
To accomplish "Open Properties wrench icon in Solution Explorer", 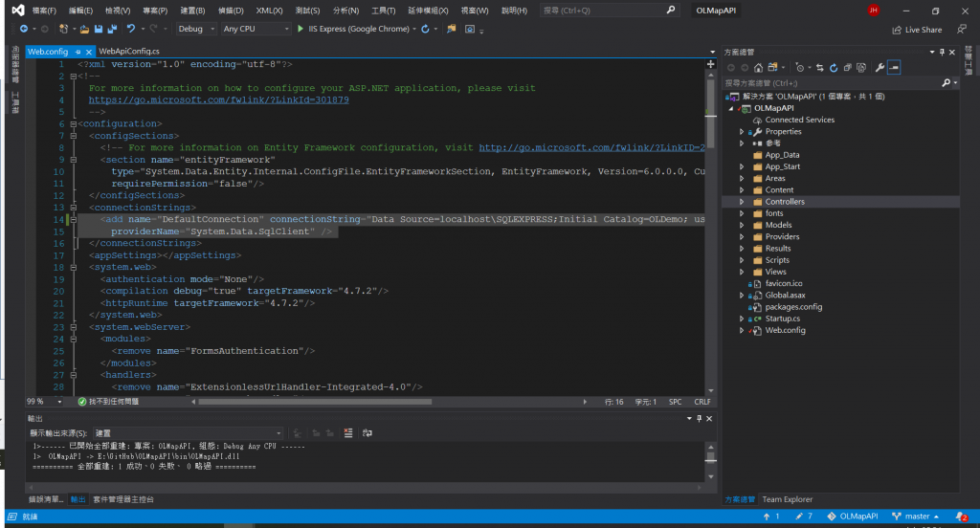I will (x=878, y=68).
